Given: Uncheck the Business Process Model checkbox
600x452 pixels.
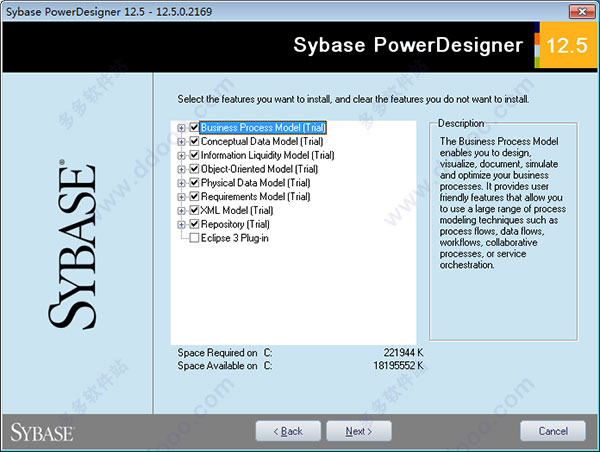Looking at the screenshot, I should pos(194,127).
